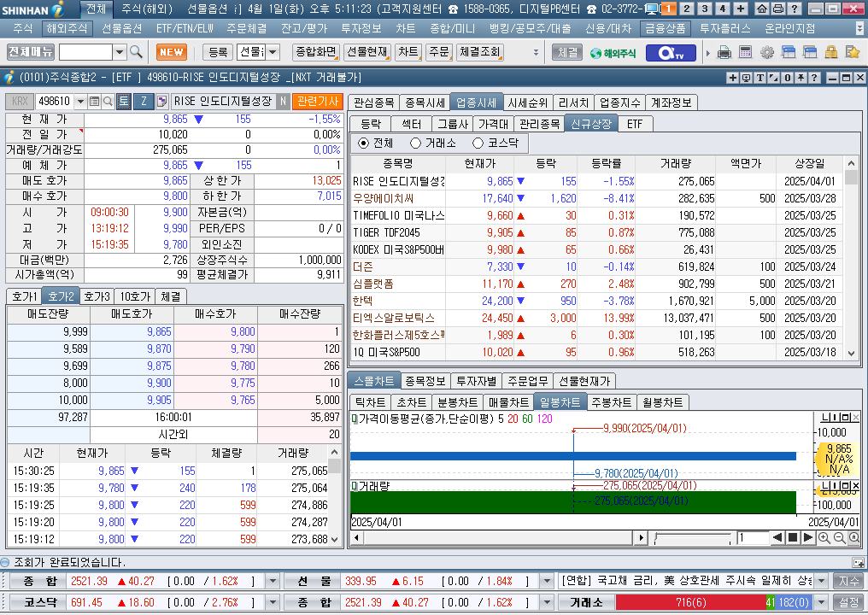The image size is (868, 615).
Task: Switch to virtual screen 4
Action: [x=723, y=9]
